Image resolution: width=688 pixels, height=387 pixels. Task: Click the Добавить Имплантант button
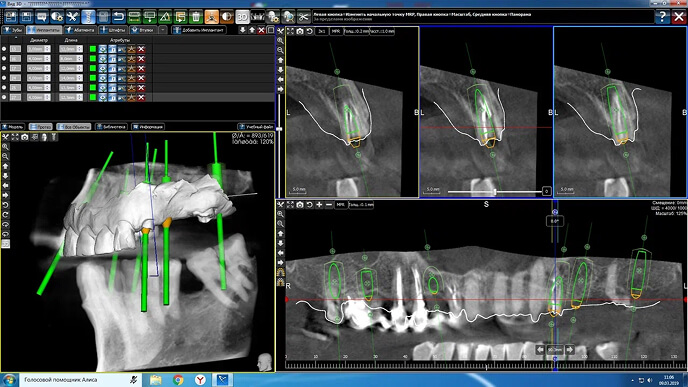pos(199,30)
